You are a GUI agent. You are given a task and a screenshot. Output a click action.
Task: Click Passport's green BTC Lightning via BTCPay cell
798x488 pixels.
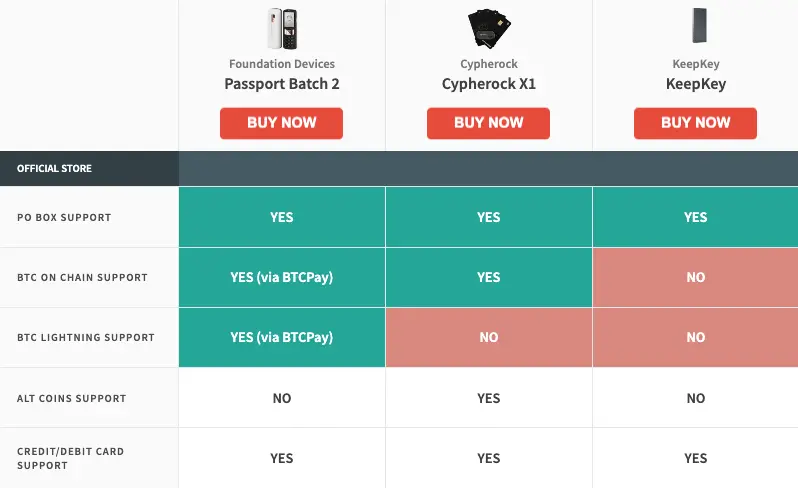282,337
